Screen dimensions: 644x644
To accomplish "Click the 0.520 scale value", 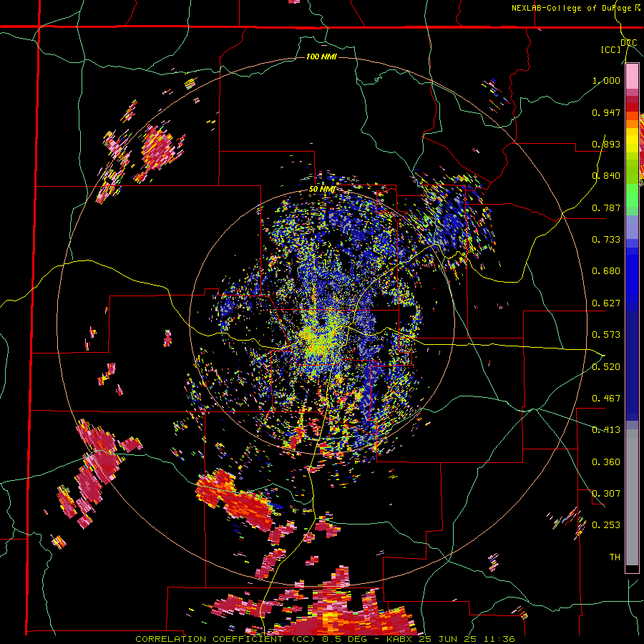I will click(606, 367).
